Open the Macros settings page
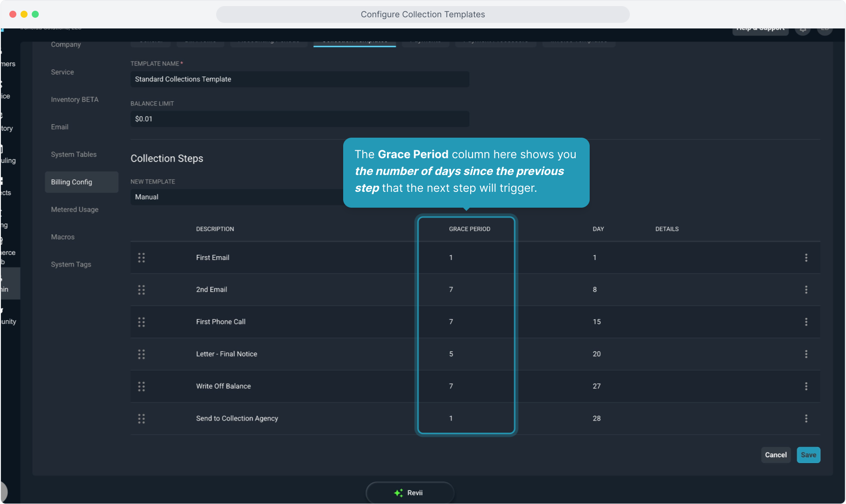Screen dimensions: 846x504 63,237
